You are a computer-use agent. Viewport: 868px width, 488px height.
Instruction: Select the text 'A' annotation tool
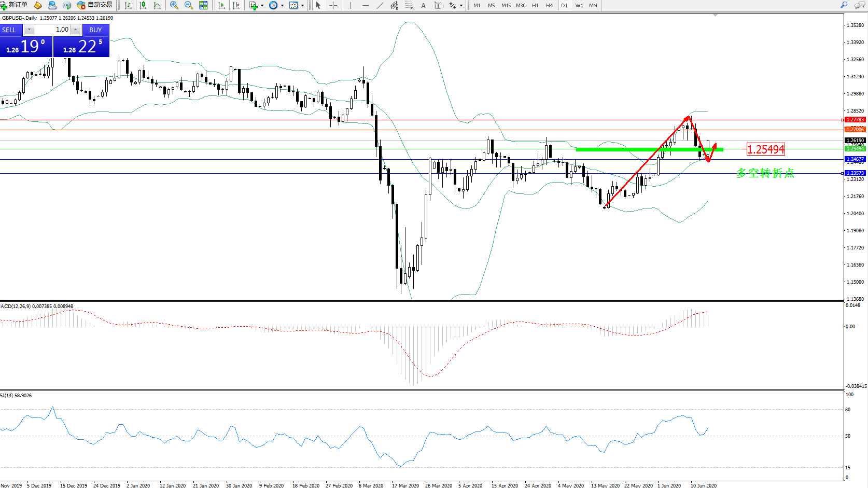point(423,5)
